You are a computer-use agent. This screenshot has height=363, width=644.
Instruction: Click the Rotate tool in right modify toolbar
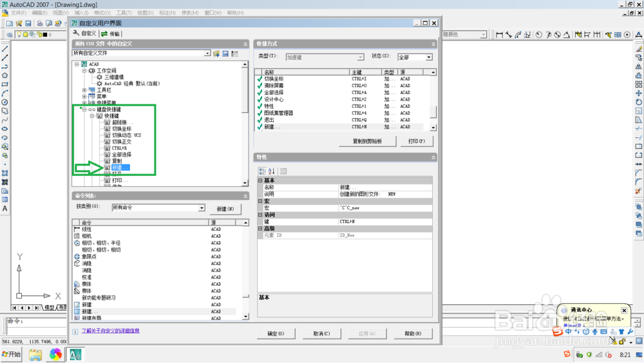click(x=638, y=103)
